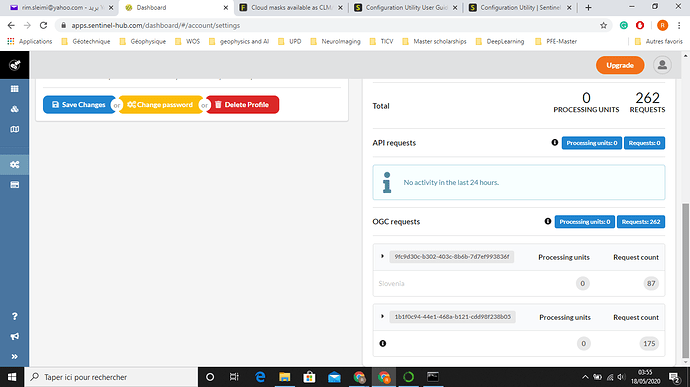Click Save Changes button
Screen dimensions: 690x387
tap(79, 105)
